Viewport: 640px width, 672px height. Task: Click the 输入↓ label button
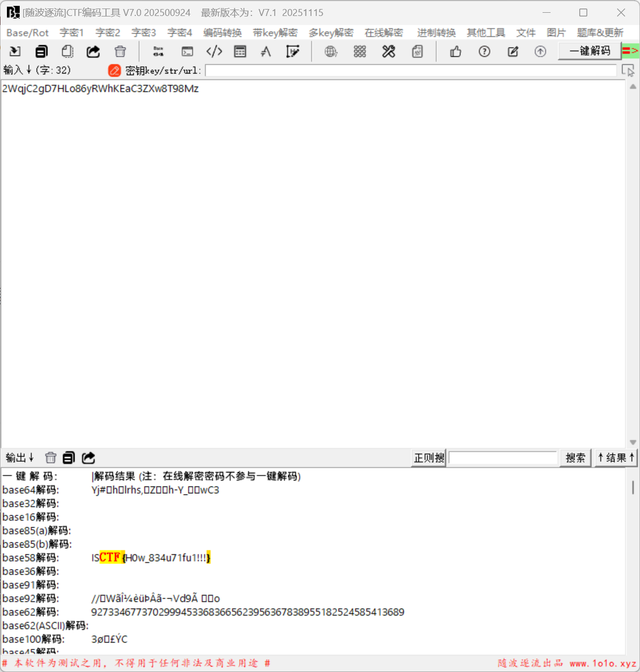click(x=19, y=70)
